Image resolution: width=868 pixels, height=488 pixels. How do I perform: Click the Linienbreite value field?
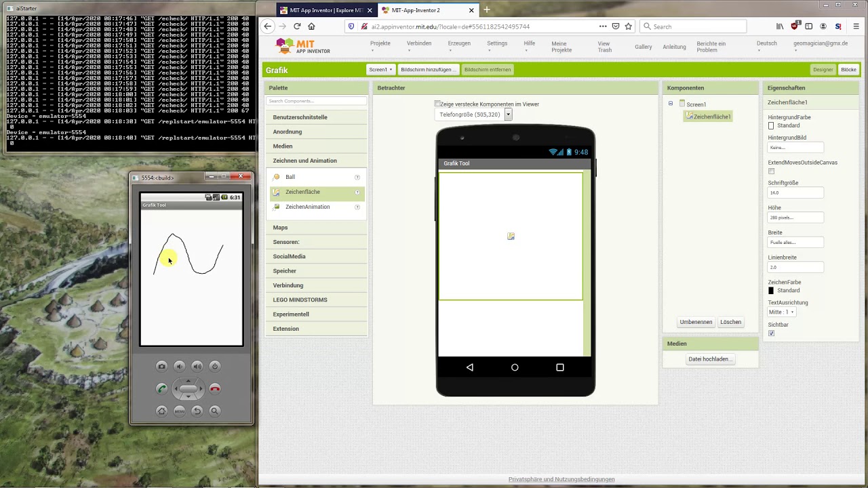(795, 267)
